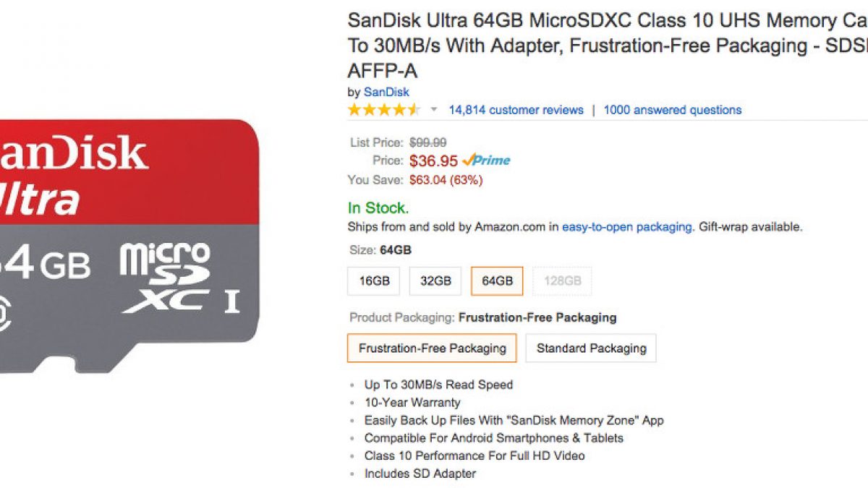
Task: Select the unavailable 128GB size option
Action: 562,281
